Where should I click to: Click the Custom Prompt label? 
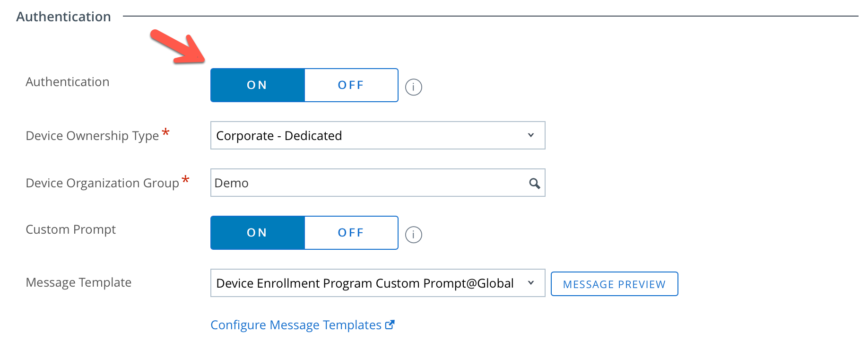point(70,229)
